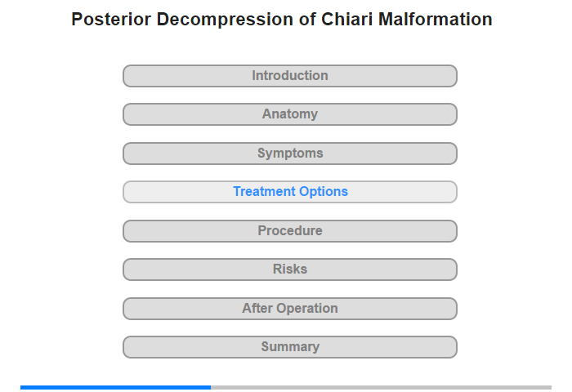572x392 pixels.
Task: Open the highlighted Treatment Options section
Action: 289,192
